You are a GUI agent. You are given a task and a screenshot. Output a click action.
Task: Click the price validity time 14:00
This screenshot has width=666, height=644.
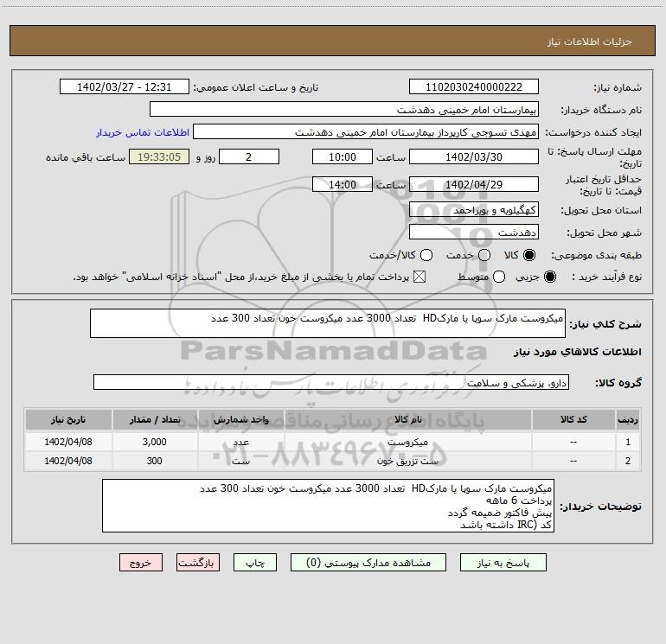pyautogui.click(x=343, y=184)
